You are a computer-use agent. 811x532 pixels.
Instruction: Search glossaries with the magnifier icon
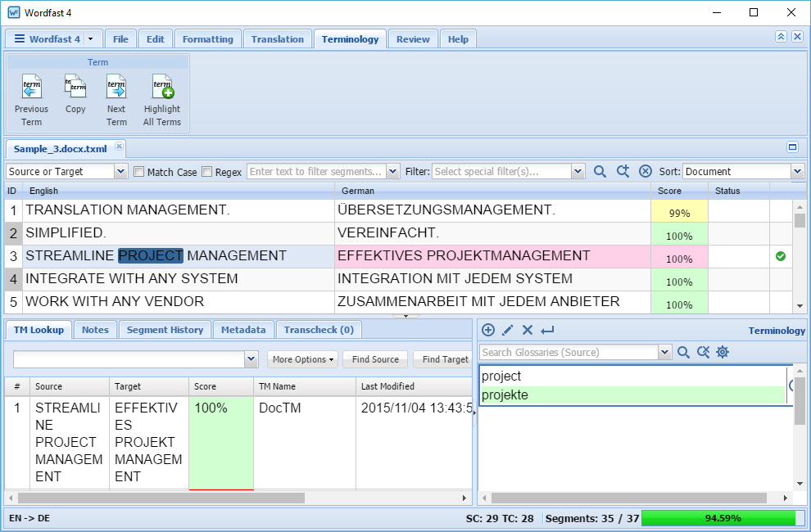pyautogui.click(x=683, y=353)
